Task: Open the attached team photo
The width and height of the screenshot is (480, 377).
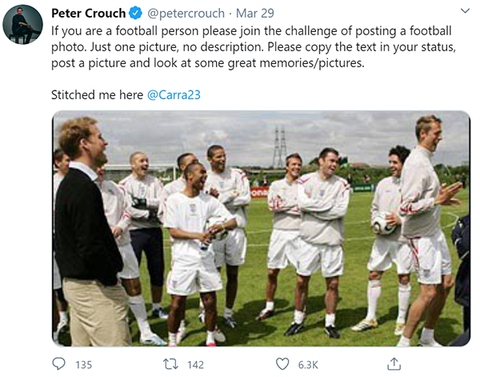Action: pyautogui.click(x=261, y=229)
